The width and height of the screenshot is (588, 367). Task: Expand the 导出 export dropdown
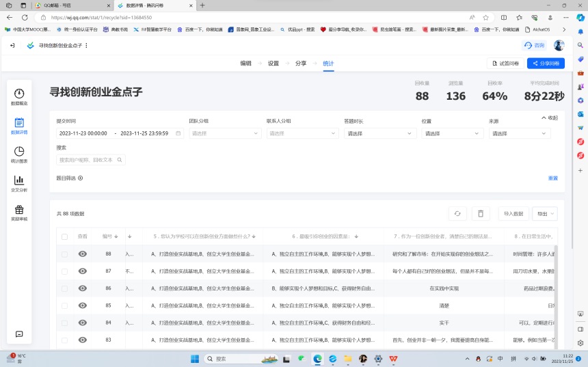pyautogui.click(x=545, y=214)
